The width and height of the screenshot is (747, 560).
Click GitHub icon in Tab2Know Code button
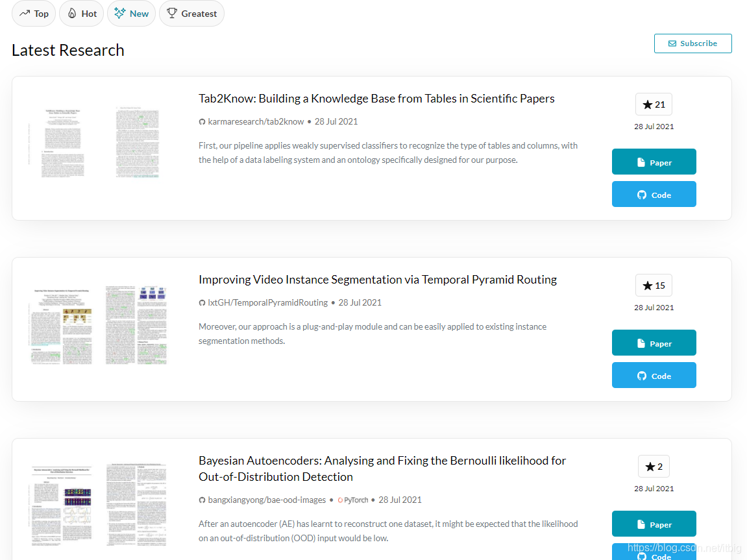(x=642, y=195)
